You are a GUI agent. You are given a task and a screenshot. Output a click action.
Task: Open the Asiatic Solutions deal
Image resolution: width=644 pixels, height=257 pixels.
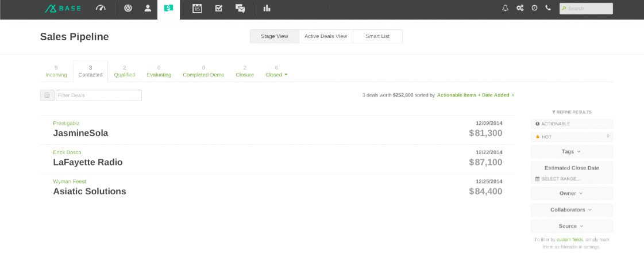[x=90, y=191]
